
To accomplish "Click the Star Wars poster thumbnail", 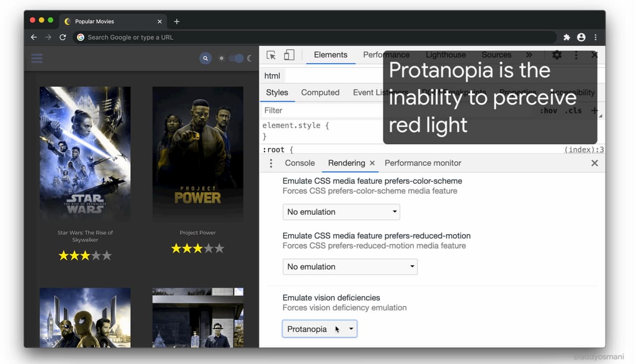I will (85, 154).
